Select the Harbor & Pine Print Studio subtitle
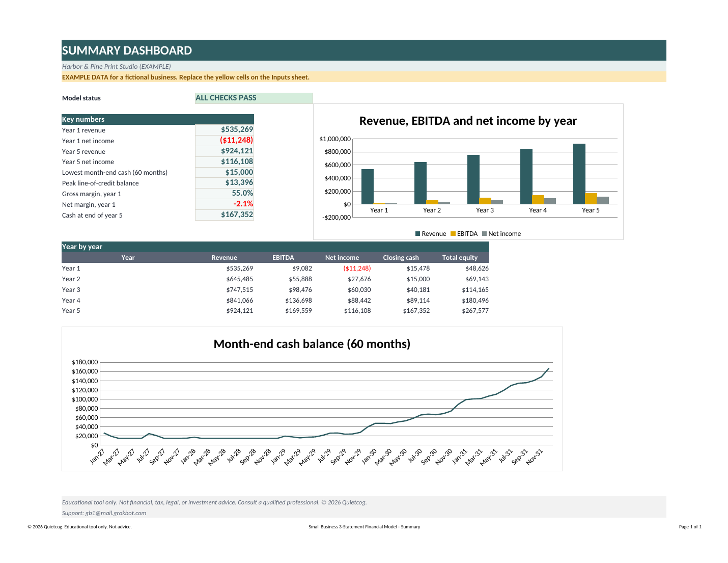728x563 pixels. click(x=117, y=66)
